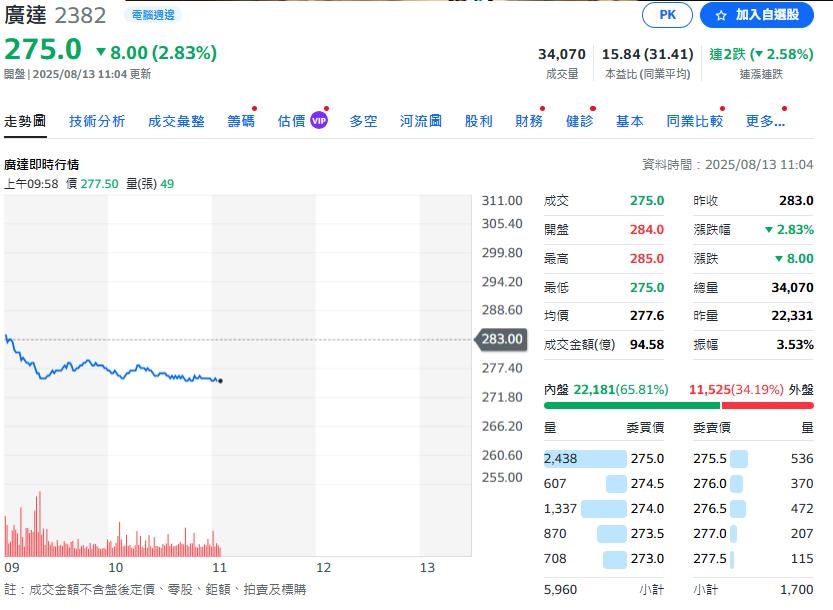Open the 河流圖 view
833x610 pixels.
pyautogui.click(x=420, y=120)
